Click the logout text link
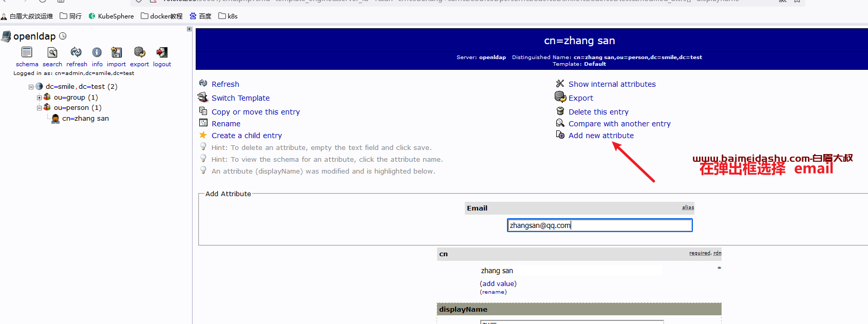Viewport: 868px width, 324px height. click(162, 64)
